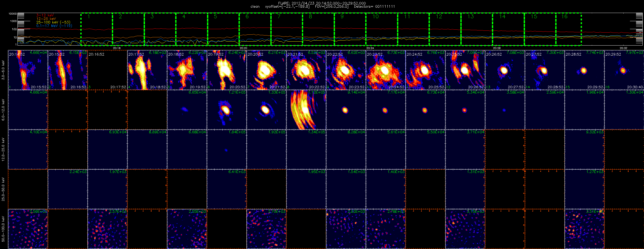Open the 3.0-6.0 keV image starting 20:29:52

(x=624, y=70)
